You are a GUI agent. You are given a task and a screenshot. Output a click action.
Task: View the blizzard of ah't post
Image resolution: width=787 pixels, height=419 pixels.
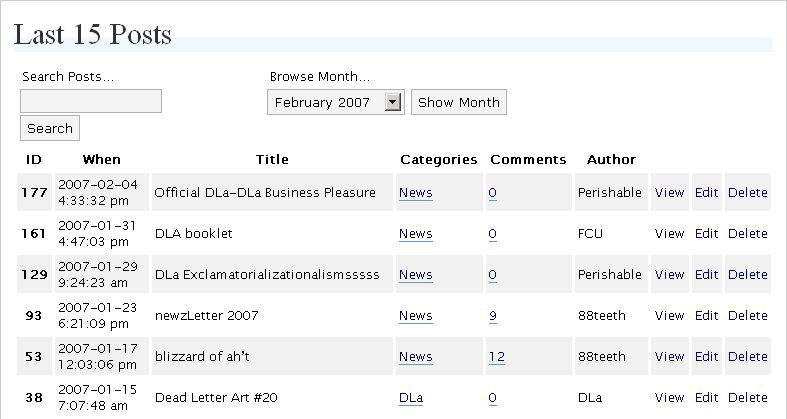tap(669, 357)
